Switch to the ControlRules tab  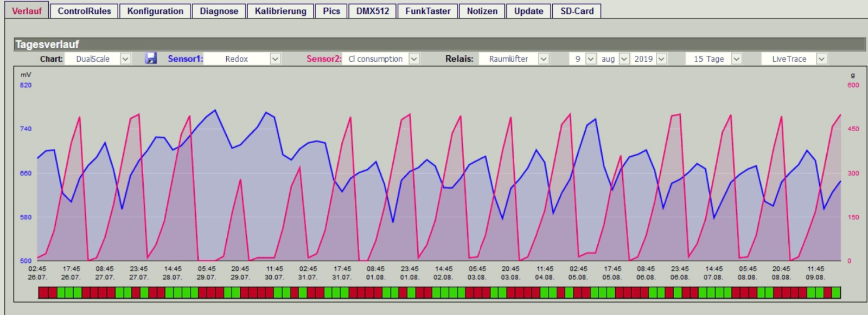pos(84,11)
